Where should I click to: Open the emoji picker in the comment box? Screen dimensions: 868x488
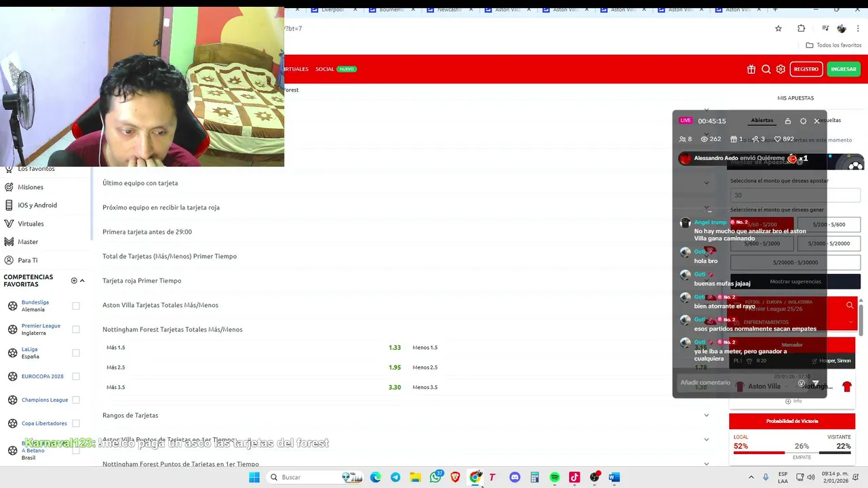802,384
